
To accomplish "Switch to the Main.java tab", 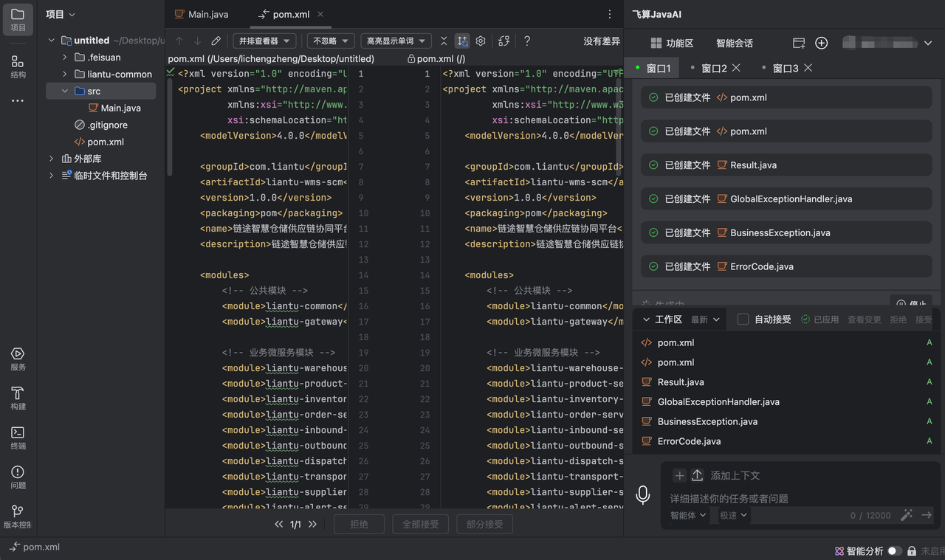I will (x=202, y=14).
